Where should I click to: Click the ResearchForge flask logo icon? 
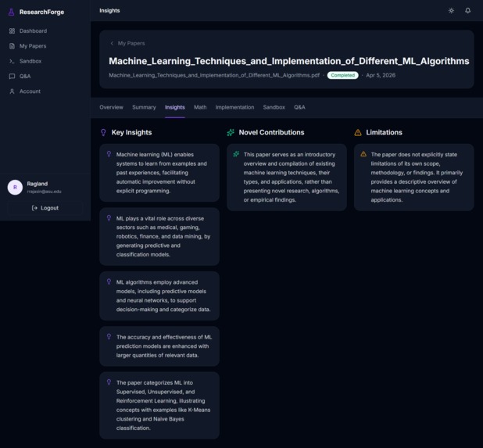[x=12, y=12]
